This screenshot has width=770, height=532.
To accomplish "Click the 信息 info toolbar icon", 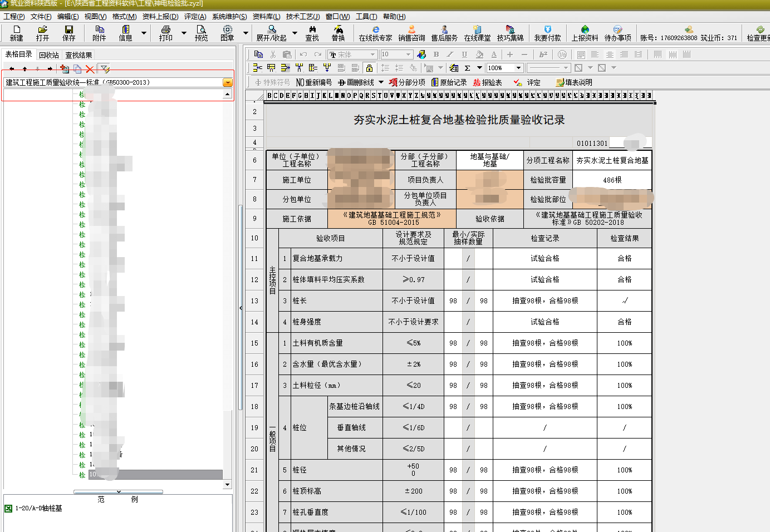I will [x=125, y=33].
